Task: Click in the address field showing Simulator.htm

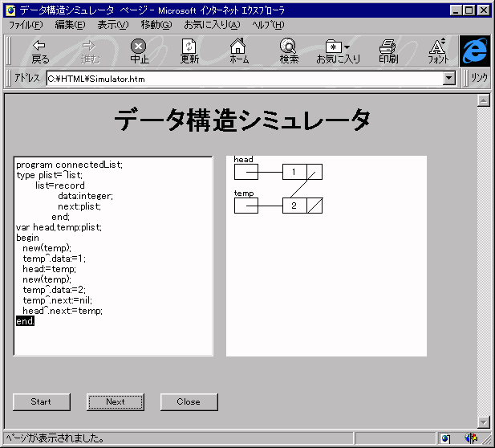Action: [241, 79]
